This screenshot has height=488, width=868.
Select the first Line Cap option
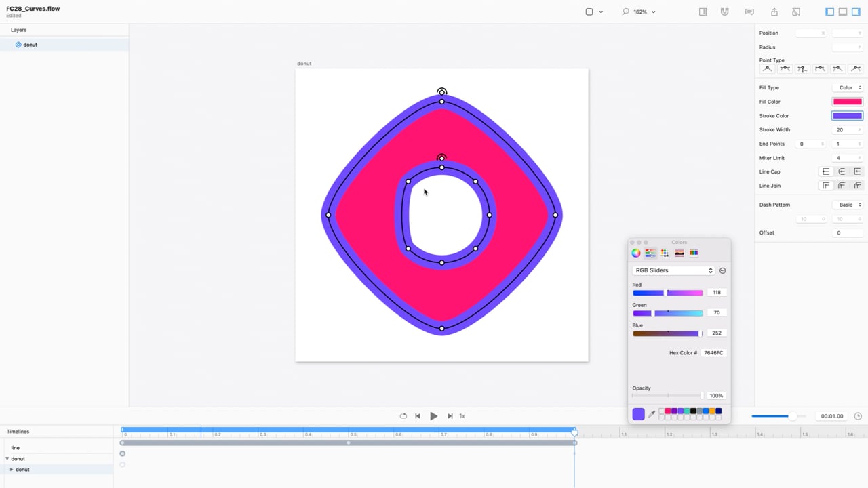(x=826, y=171)
